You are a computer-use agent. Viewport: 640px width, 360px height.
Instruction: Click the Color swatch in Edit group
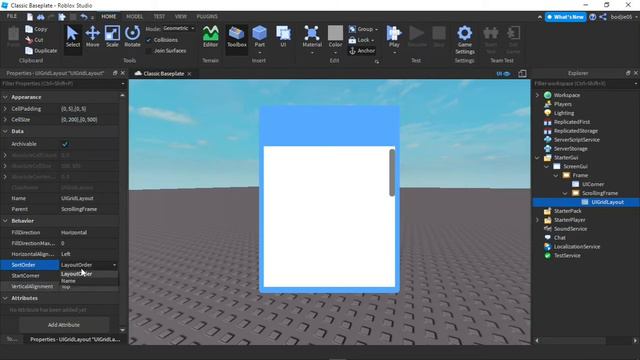[335, 33]
